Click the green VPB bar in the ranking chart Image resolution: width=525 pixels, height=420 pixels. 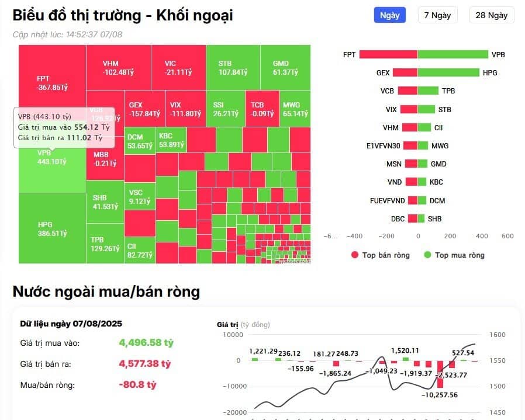point(453,54)
